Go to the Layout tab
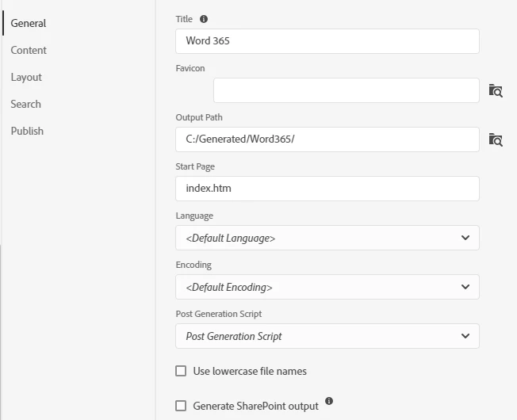 (x=26, y=77)
